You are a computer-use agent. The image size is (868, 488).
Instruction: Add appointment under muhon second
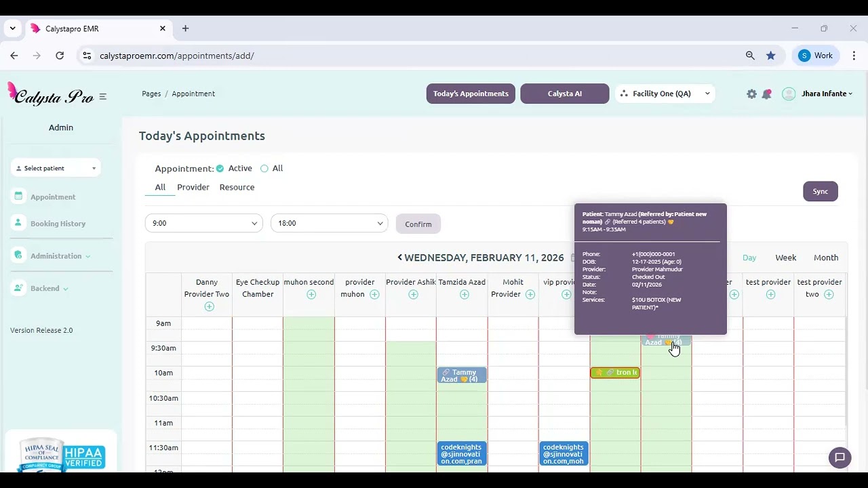point(311,294)
